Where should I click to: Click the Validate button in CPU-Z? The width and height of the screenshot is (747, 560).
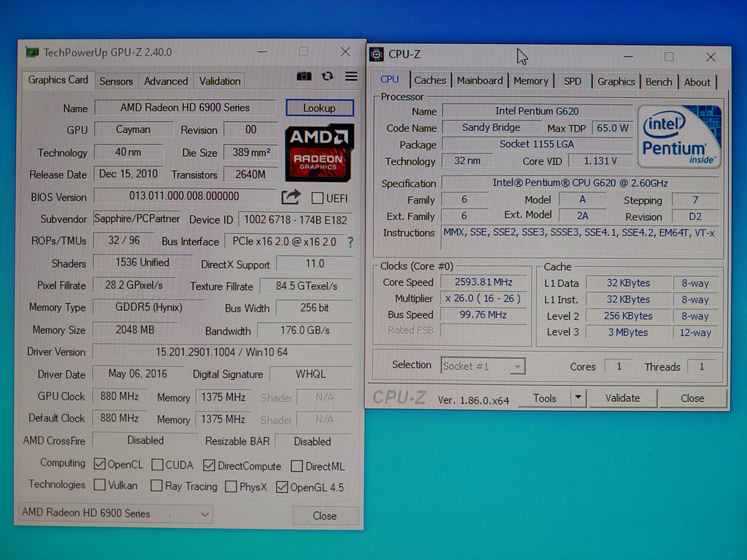pos(622,398)
